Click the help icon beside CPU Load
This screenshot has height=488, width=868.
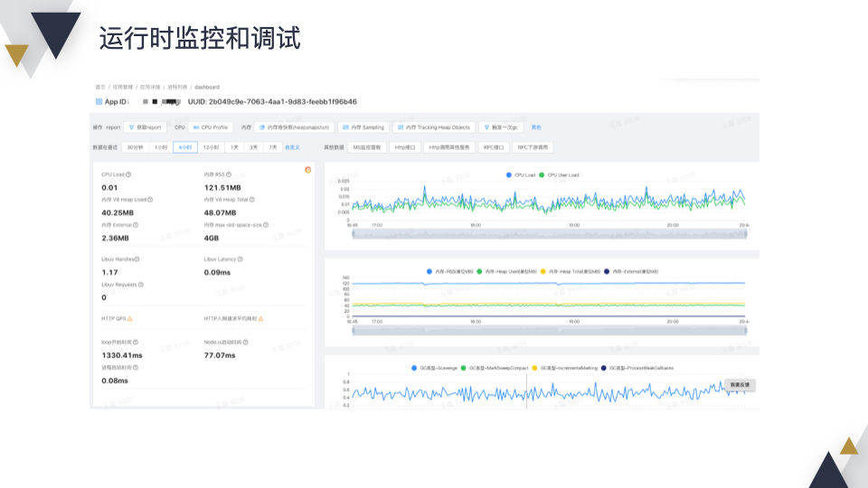click(128, 174)
